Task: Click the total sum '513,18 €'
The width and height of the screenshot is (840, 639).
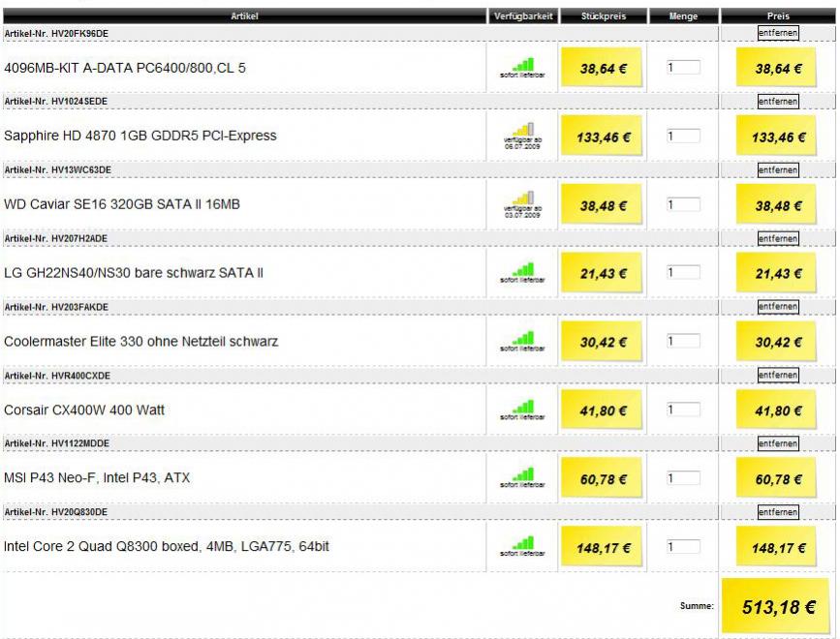Action: coord(777,606)
